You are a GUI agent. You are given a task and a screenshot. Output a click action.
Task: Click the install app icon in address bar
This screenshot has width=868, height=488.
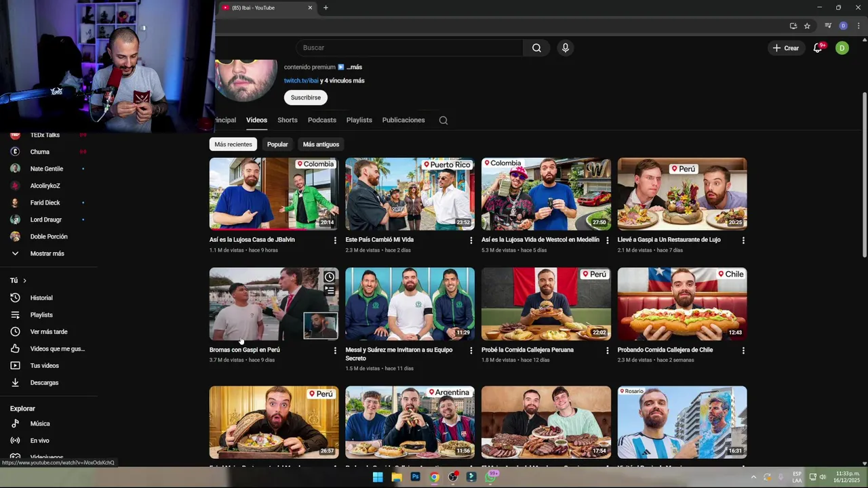click(793, 26)
